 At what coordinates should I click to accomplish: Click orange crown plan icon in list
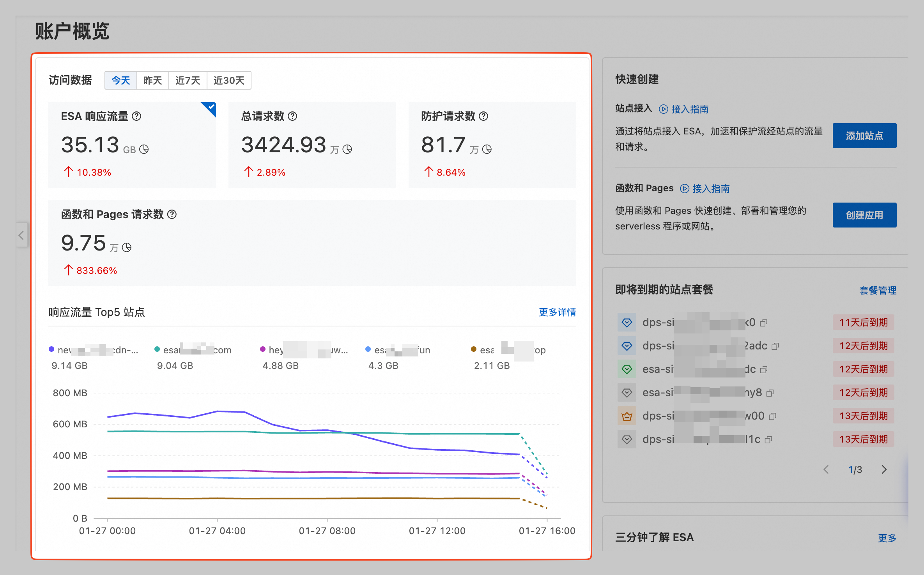[x=627, y=416]
